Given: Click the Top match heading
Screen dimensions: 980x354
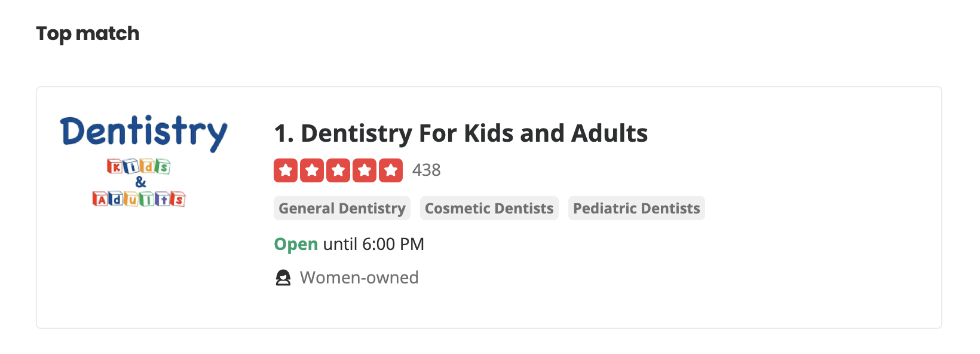Looking at the screenshot, I should pos(88,33).
